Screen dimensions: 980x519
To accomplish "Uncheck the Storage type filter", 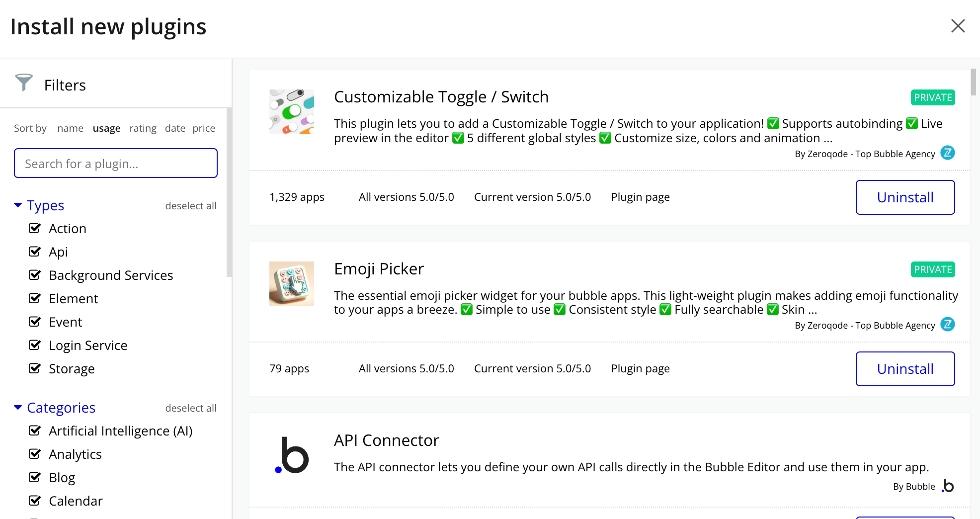I will coord(35,368).
